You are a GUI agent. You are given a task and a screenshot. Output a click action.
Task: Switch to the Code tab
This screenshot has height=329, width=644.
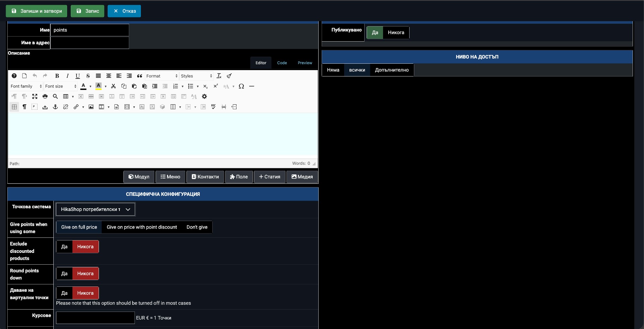(x=282, y=63)
